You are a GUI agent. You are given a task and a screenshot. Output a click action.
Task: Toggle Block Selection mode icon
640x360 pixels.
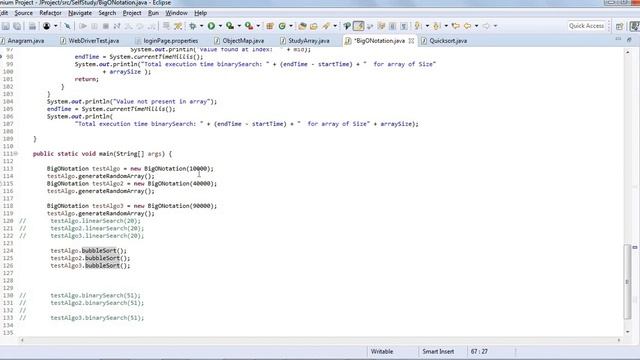tap(392, 26)
